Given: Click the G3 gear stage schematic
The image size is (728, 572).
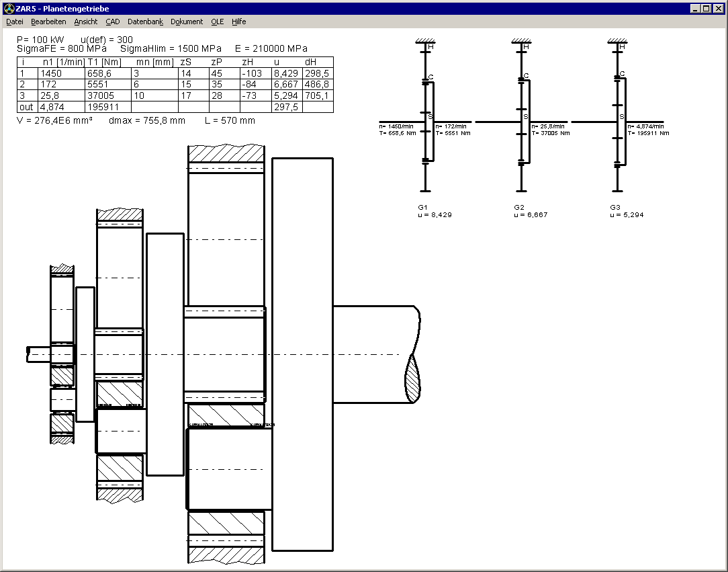Looking at the screenshot, I should click(618, 122).
